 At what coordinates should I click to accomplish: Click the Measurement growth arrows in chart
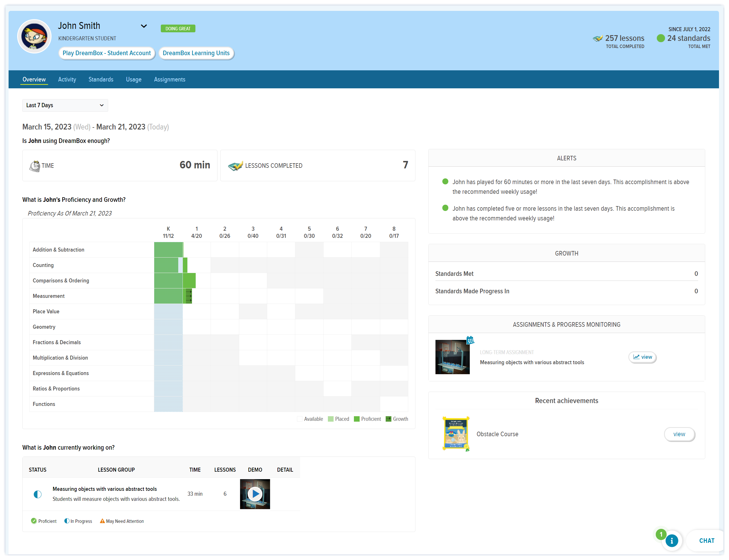189,296
